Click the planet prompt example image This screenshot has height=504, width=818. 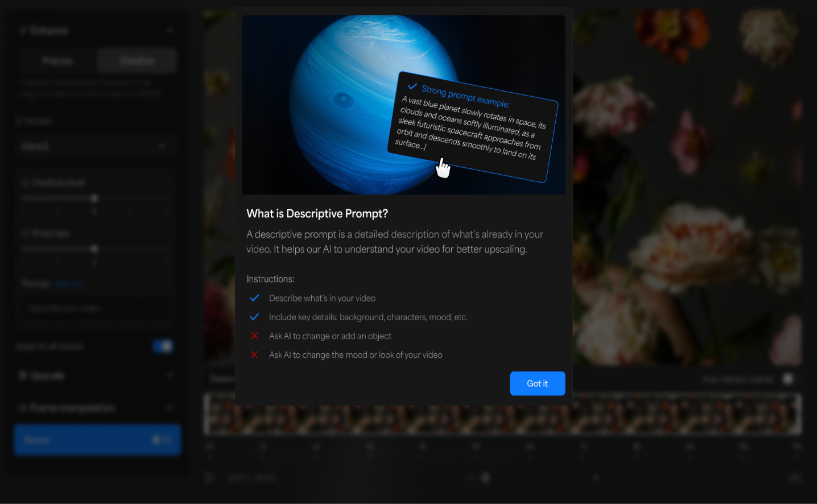click(x=403, y=105)
